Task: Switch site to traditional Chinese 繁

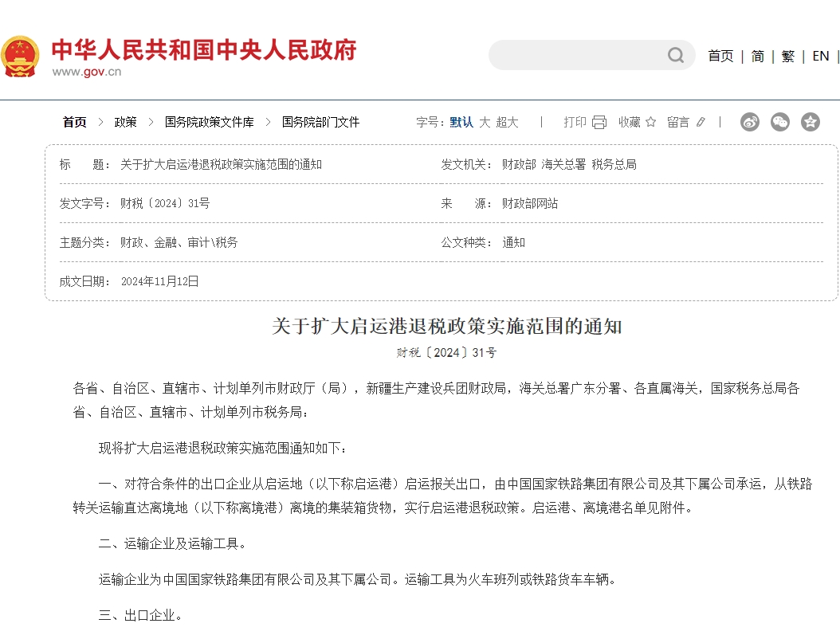Action: (x=788, y=56)
